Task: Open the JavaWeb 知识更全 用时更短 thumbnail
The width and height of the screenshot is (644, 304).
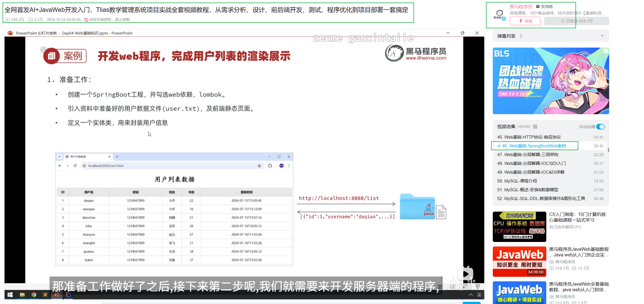Action: coord(519,262)
